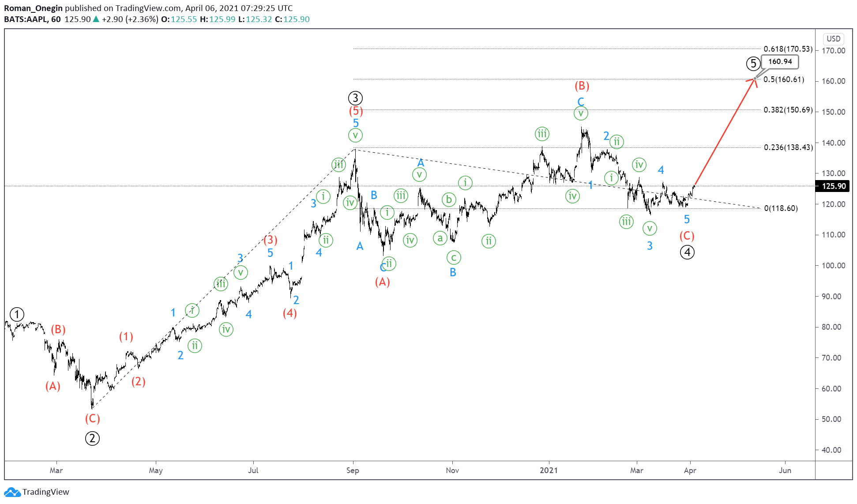The image size is (857, 504).
Task: Click the circled 1 wave label
Action: click(17, 315)
